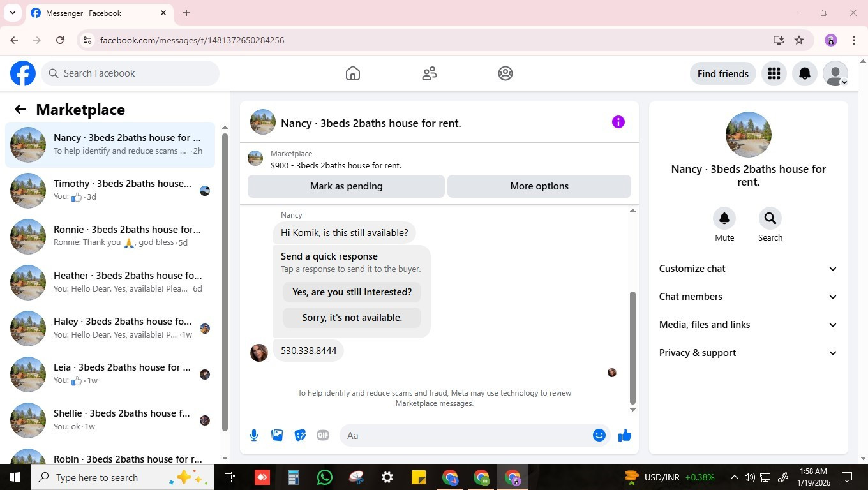Open conversation info purple icon
This screenshot has height=490, width=868.
point(618,122)
